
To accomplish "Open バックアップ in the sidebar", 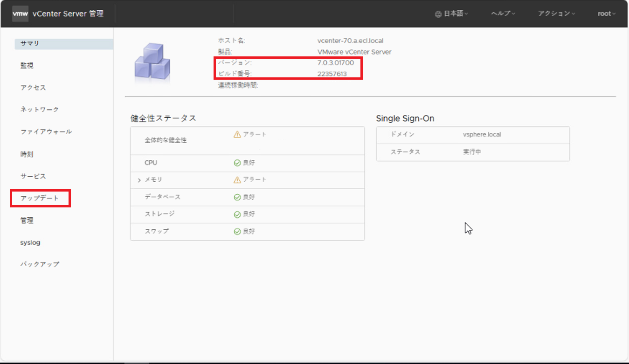I will coord(40,264).
